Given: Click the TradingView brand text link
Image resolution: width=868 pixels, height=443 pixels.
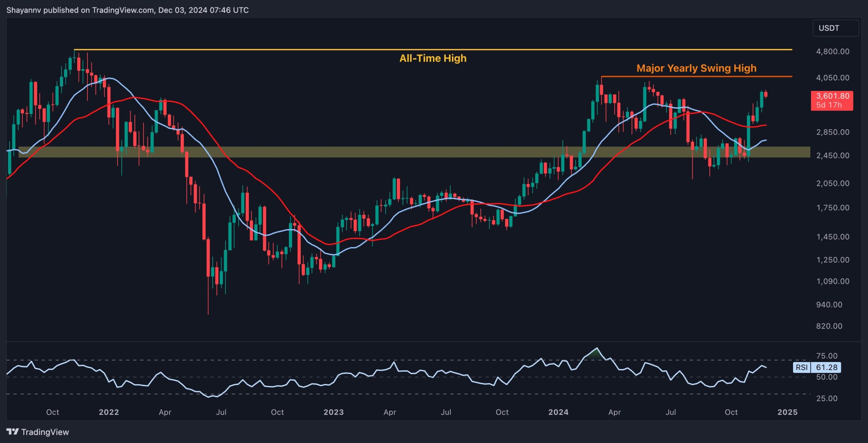Looking at the screenshot, I should pos(45,432).
